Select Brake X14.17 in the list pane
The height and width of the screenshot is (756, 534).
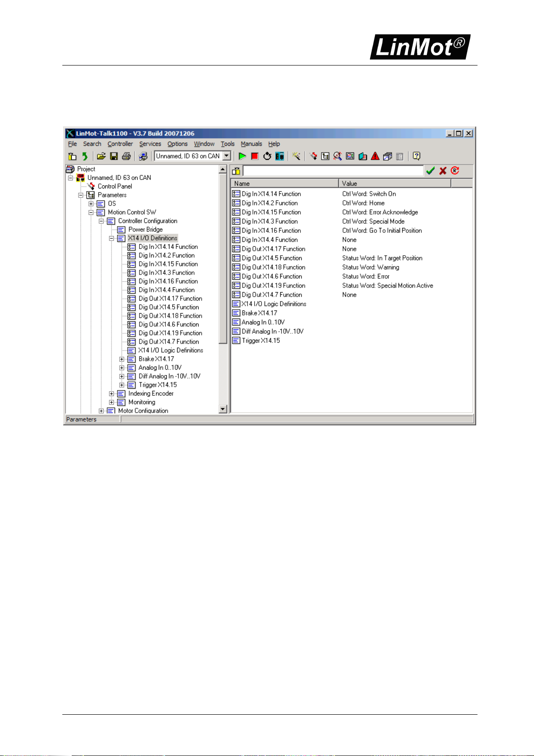click(x=259, y=313)
